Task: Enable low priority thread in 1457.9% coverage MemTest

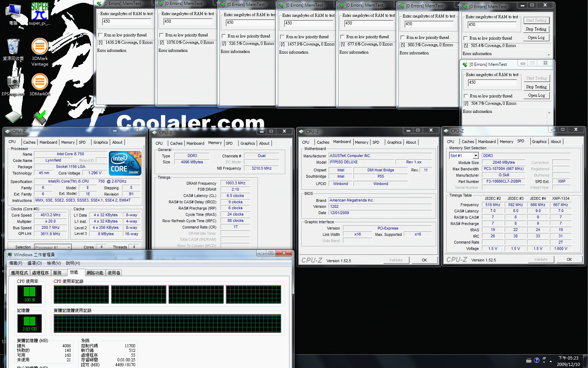Action: point(282,37)
